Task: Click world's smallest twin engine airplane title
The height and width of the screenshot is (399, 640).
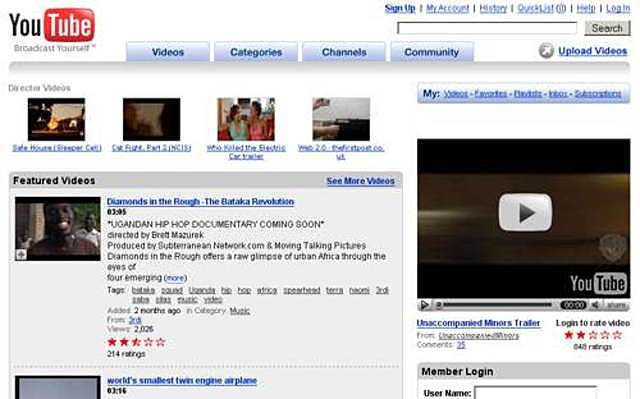Action: [182, 381]
